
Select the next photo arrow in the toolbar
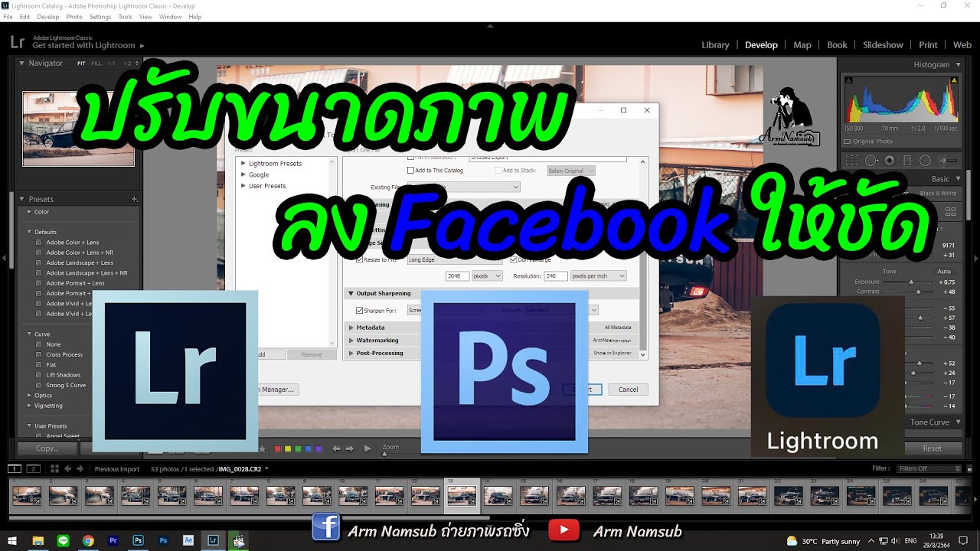pos(350,448)
